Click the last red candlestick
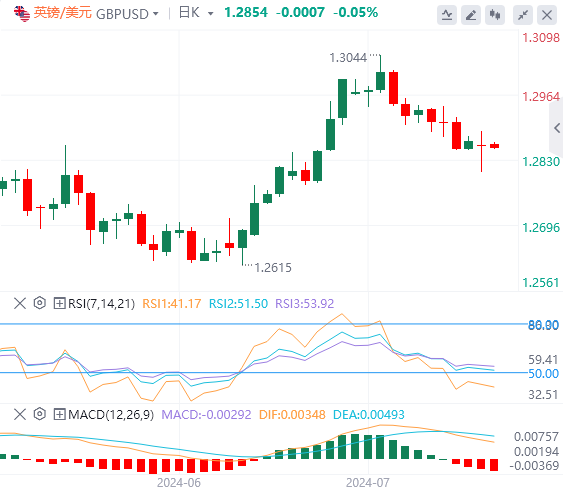 [x=494, y=146]
